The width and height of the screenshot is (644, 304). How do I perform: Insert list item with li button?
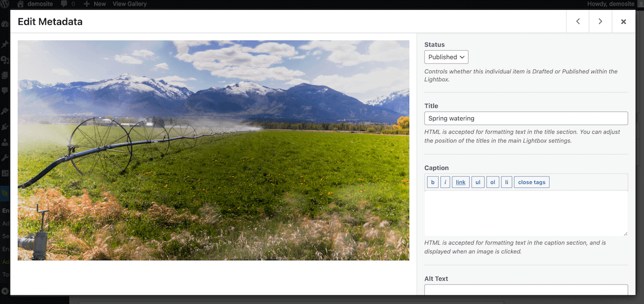click(x=506, y=182)
